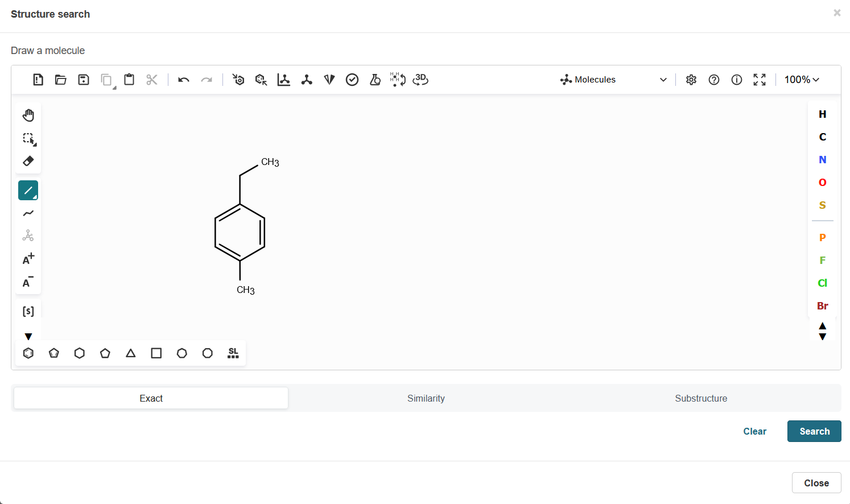Switch to Exact search tab
The width and height of the screenshot is (850, 504).
[x=151, y=398]
